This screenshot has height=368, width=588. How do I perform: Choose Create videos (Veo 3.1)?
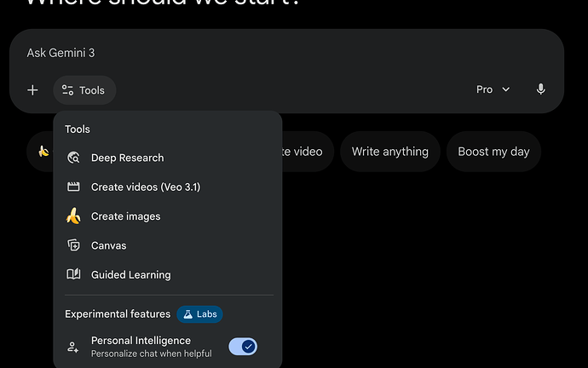click(168, 187)
